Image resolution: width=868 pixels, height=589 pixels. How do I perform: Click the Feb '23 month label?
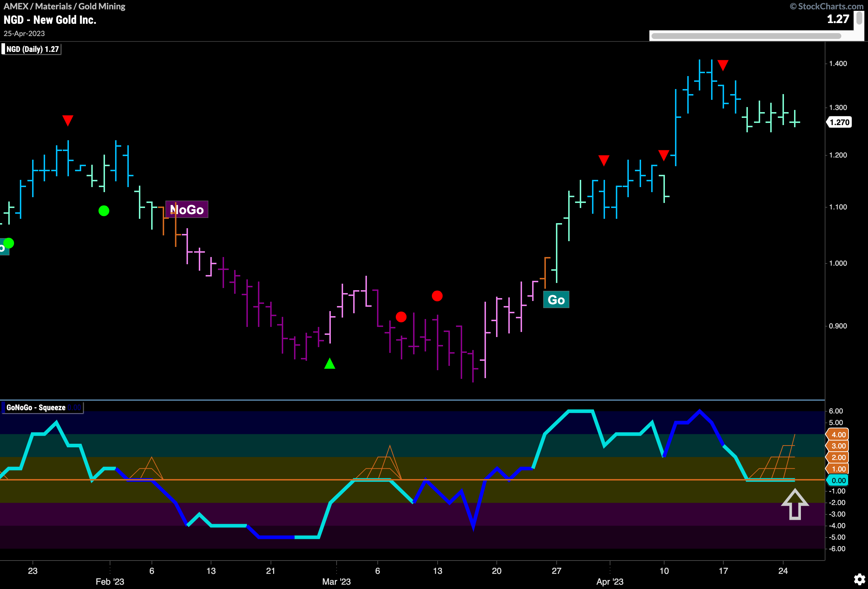tap(110, 581)
